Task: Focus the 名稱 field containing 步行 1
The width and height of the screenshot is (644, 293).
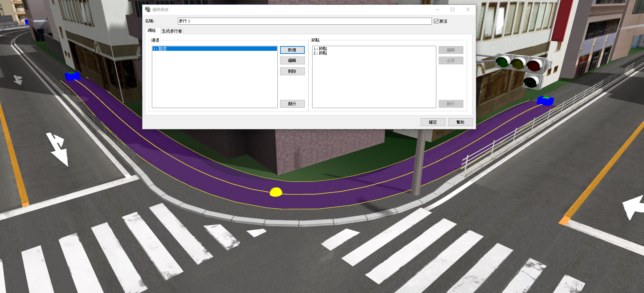Action: click(x=305, y=21)
